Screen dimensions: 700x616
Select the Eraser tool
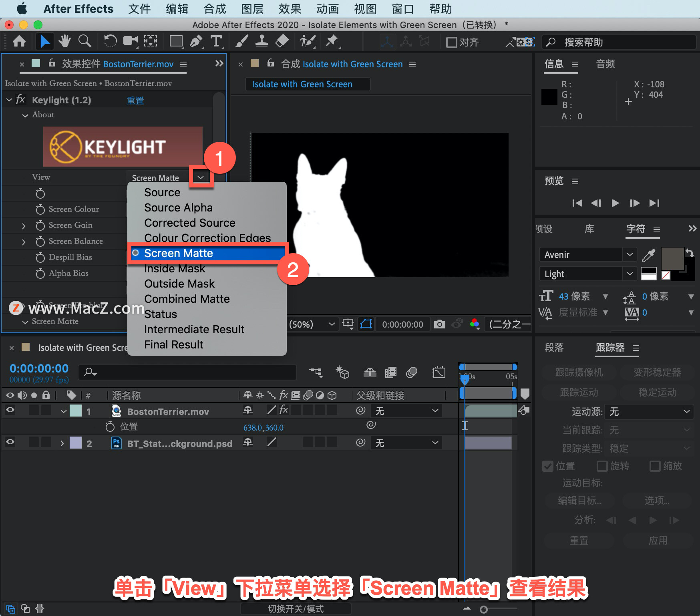click(x=282, y=41)
